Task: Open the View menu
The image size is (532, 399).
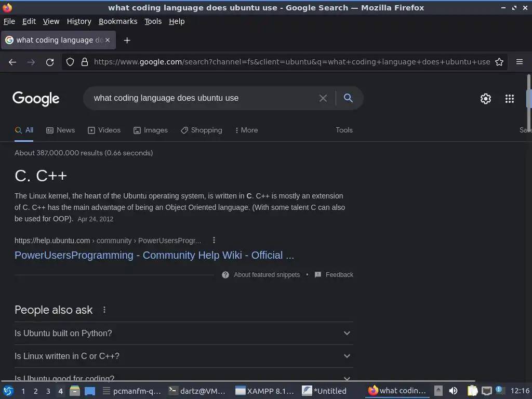Action: pos(51,21)
